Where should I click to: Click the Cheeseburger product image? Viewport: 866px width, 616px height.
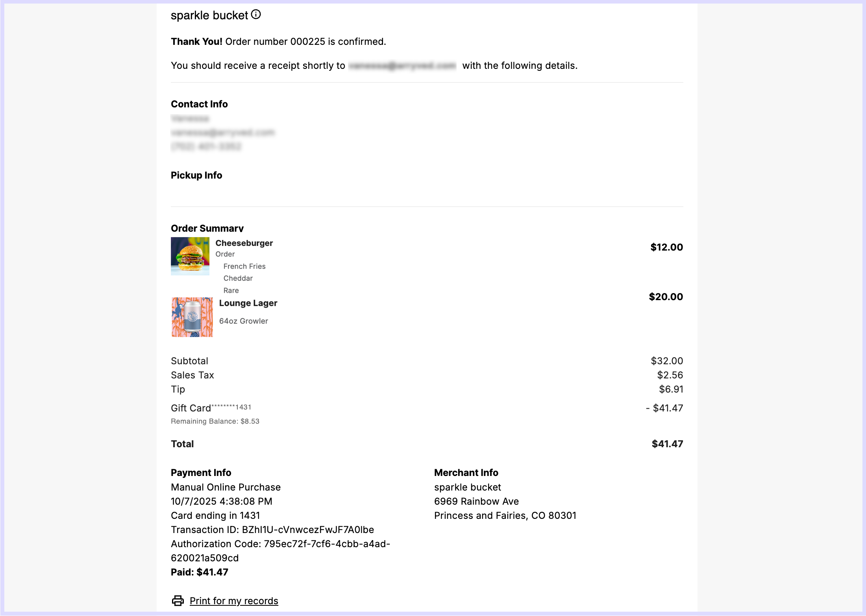coord(190,256)
